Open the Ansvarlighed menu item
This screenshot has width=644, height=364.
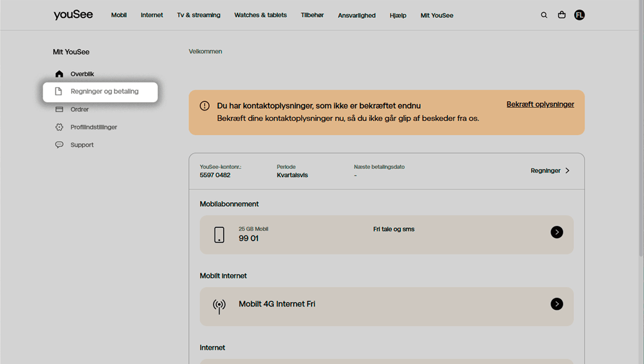[x=356, y=16]
